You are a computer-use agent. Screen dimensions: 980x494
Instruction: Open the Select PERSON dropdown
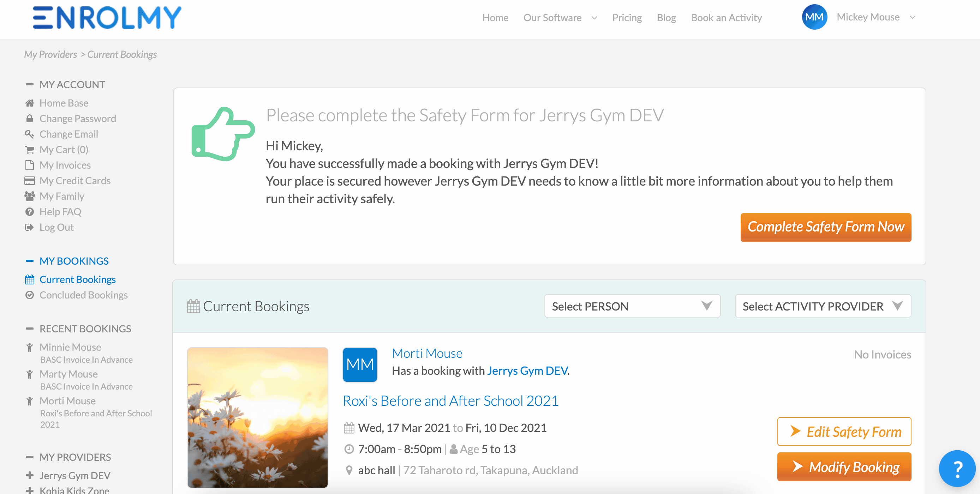point(632,306)
